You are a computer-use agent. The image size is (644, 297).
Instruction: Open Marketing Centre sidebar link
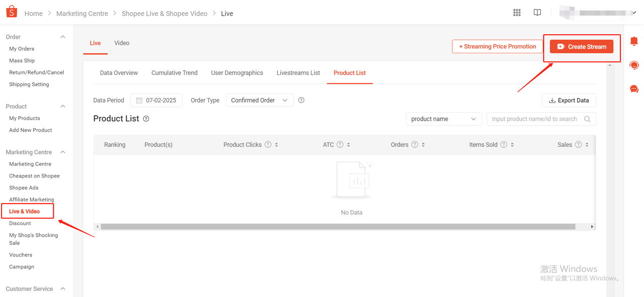[x=30, y=164]
